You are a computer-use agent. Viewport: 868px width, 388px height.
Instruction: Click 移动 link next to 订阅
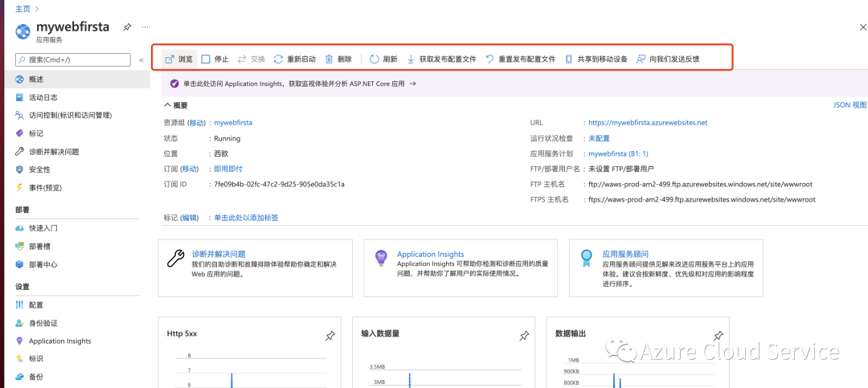(190, 169)
